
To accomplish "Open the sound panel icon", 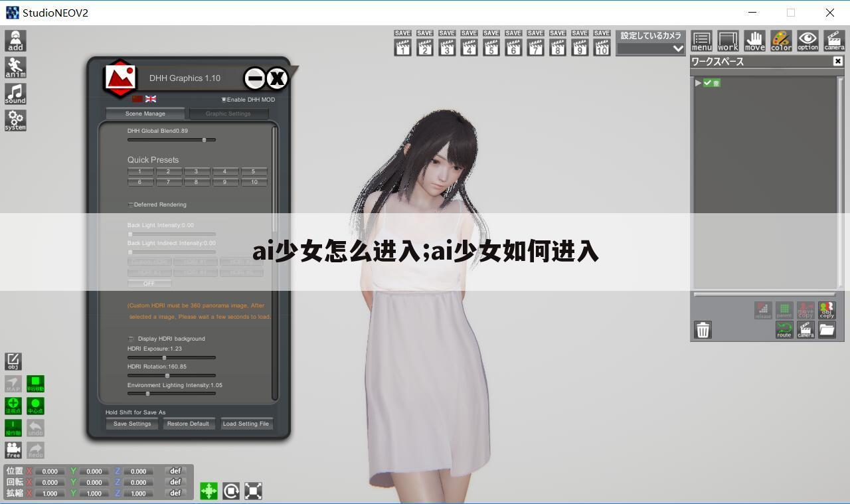I will [x=15, y=94].
